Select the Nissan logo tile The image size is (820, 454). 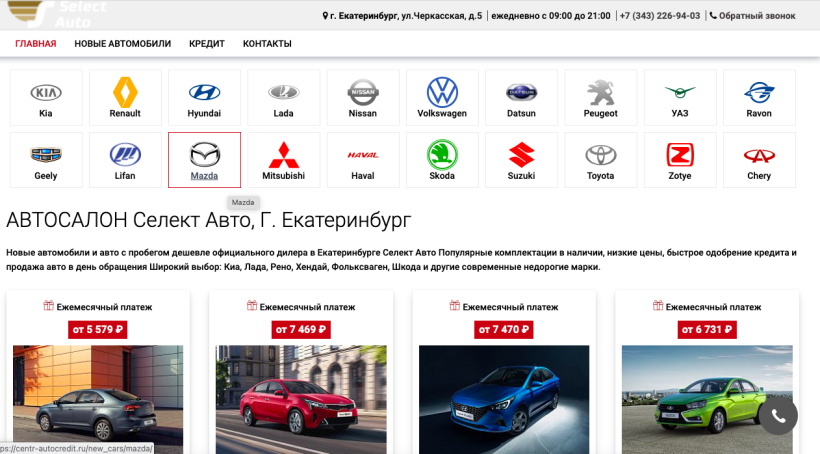point(363,98)
